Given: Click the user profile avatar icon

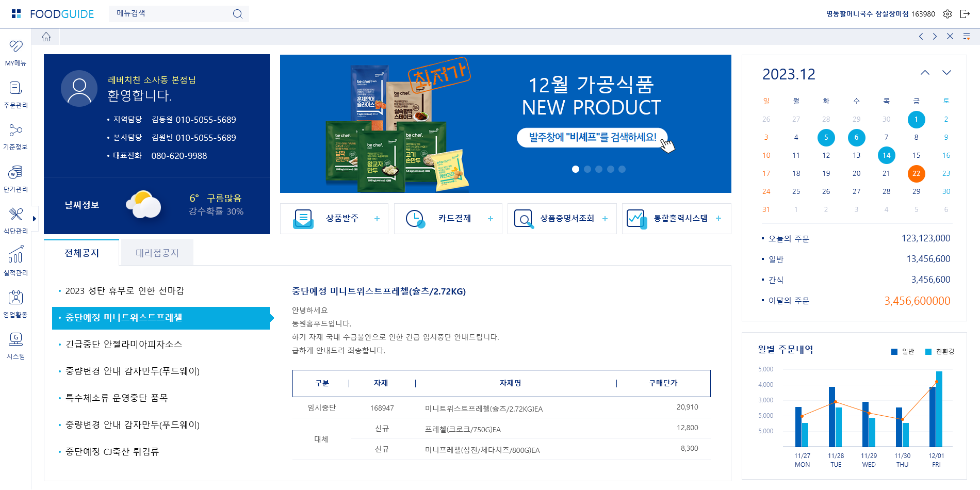Looking at the screenshot, I should tap(79, 89).
